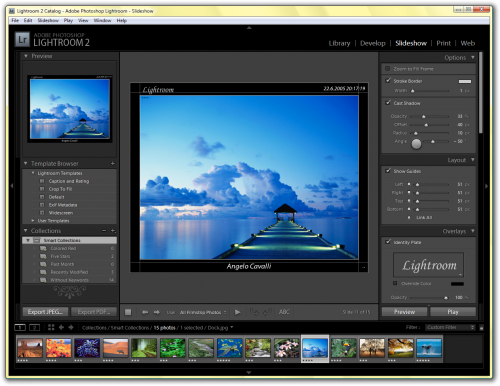Navigate forward with filmstrip bar right arrow
This screenshot has width=500, height=386.
71,327
